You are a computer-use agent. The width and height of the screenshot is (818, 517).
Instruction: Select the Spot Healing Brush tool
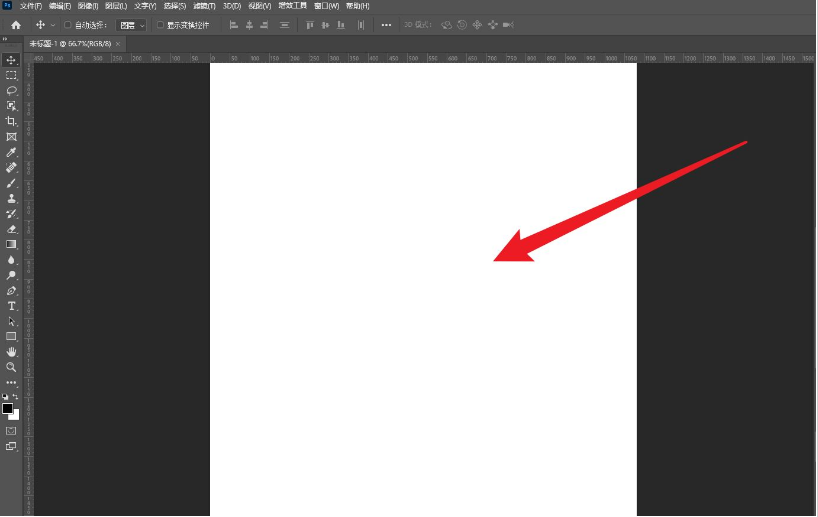click(x=11, y=167)
